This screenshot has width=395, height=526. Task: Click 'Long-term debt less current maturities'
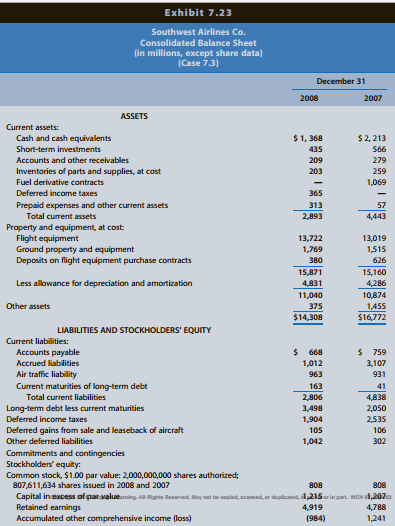point(75,409)
